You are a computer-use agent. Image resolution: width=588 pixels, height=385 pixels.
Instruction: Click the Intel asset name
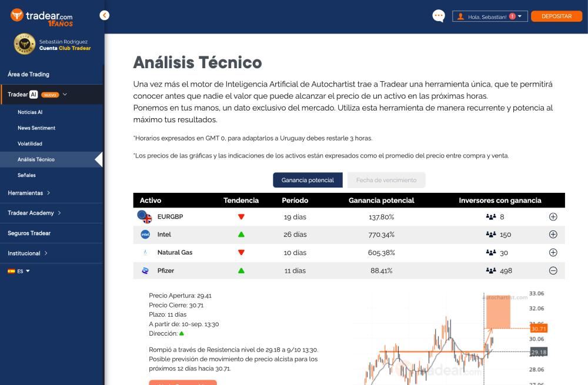coord(164,235)
